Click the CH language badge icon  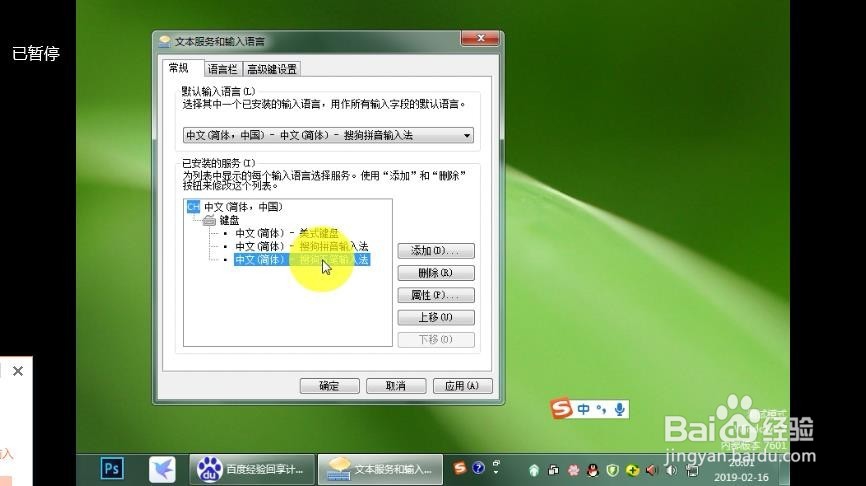click(x=193, y=207)
